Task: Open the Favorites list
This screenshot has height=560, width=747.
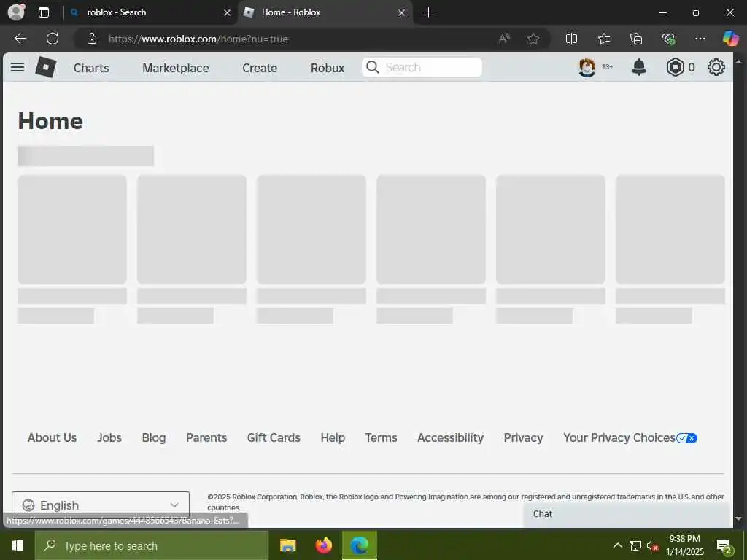Action: click(604, 39)
